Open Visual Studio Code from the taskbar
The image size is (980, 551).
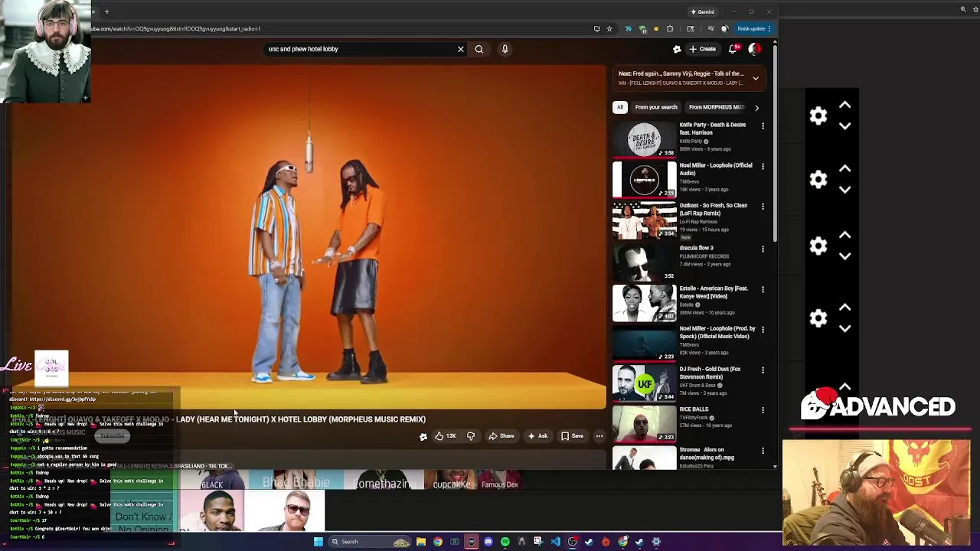click(555, 542)
